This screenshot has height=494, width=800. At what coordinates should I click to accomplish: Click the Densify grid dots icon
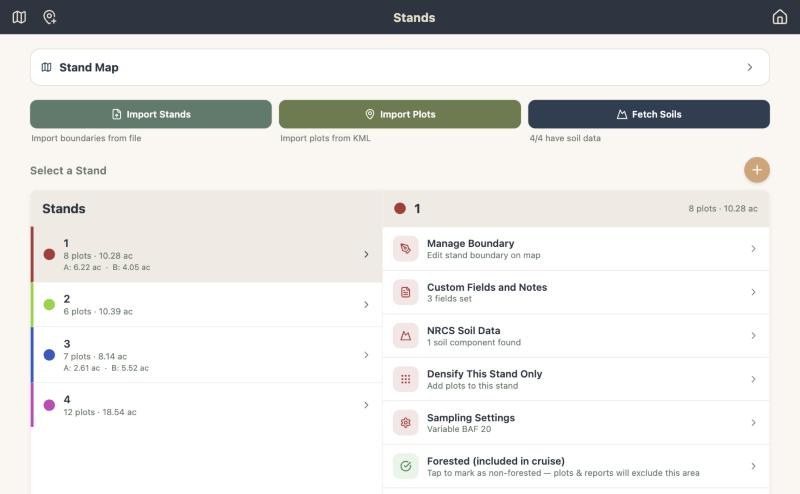[x=406, y=379]
